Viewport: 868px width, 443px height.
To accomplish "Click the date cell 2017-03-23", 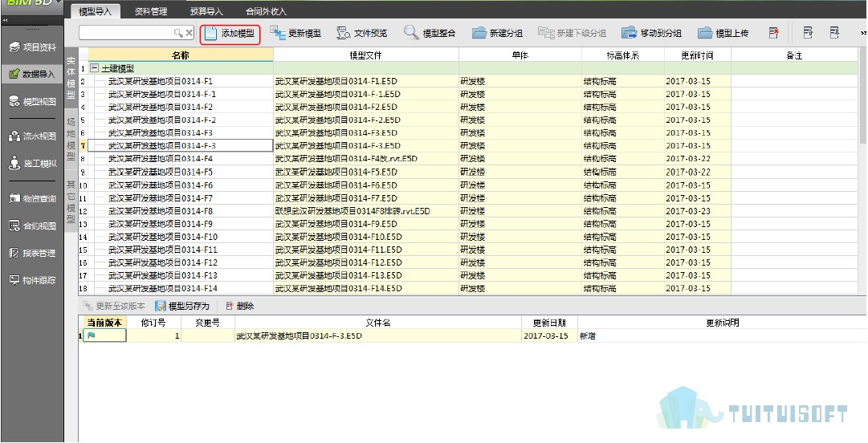I will point(698,211).
